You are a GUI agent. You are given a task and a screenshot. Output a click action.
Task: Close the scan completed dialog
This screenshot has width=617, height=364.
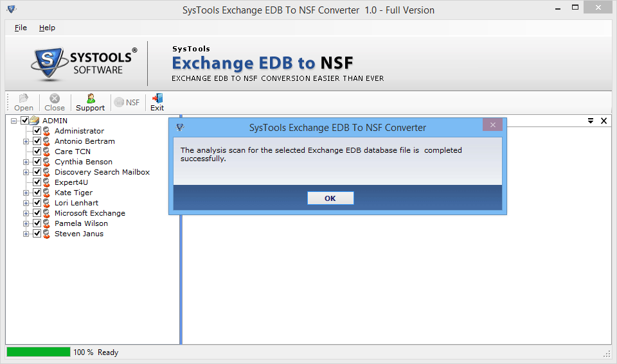coord(493,125)
